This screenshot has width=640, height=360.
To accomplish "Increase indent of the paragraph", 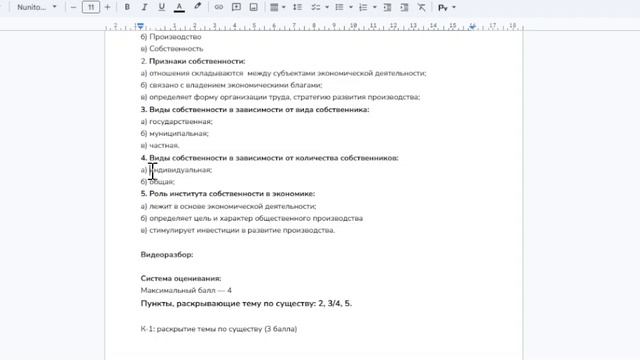I will pos(404,7).
